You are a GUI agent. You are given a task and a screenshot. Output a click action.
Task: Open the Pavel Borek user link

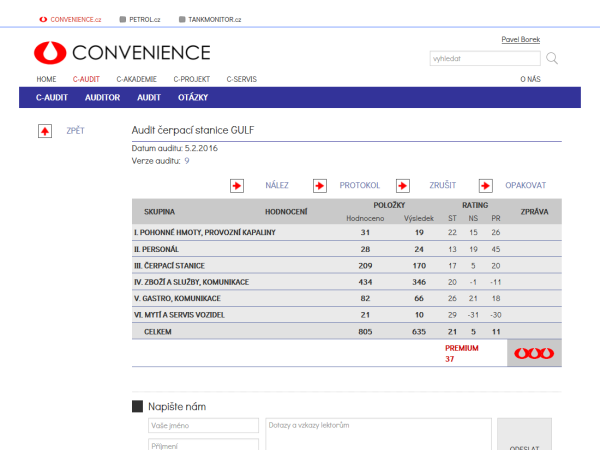click(x=521, y=39)
